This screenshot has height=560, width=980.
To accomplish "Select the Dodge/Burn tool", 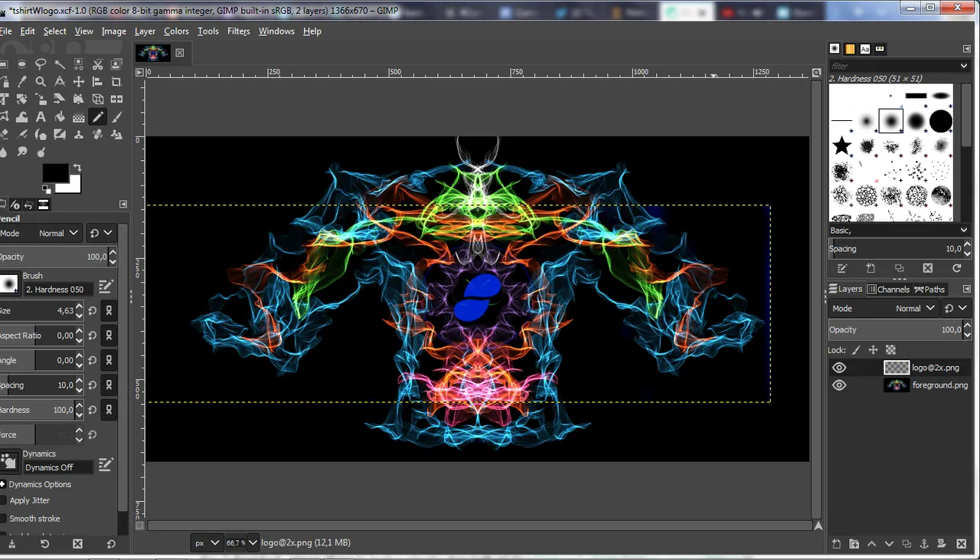I will click(x=41, y=152).
